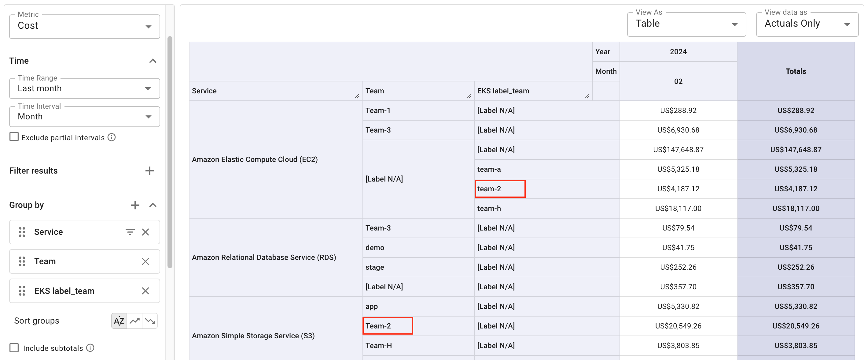Select A-Z alphabetical sort for groups

tap(119, 321)
